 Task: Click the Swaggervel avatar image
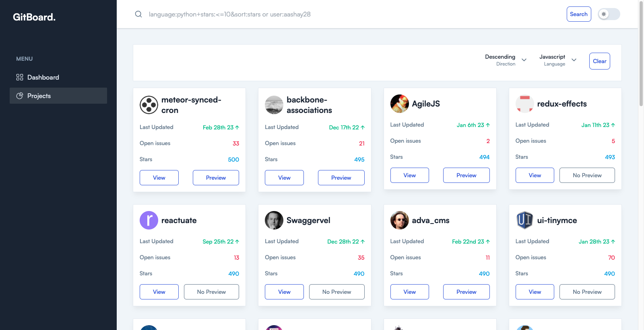[x=274, y=220]
